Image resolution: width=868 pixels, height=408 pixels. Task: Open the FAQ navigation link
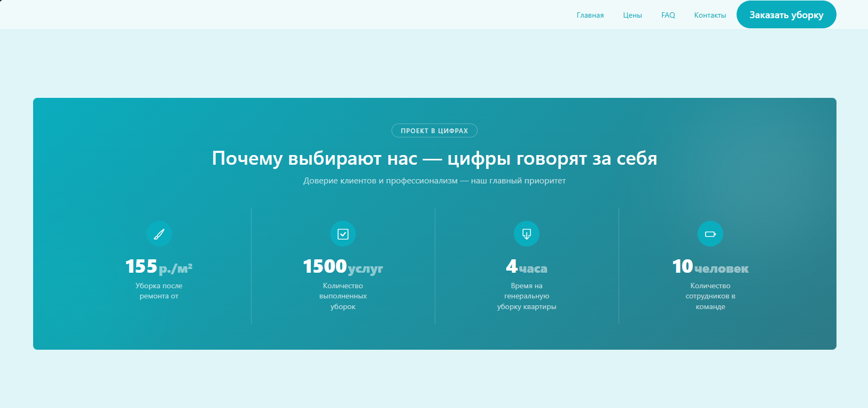668,15
